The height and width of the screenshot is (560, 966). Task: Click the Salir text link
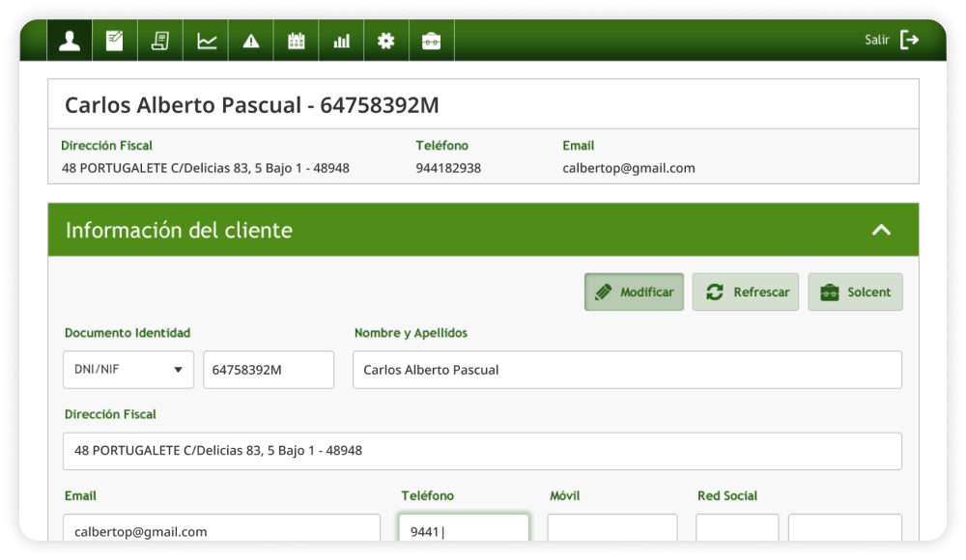click(877, 40)
